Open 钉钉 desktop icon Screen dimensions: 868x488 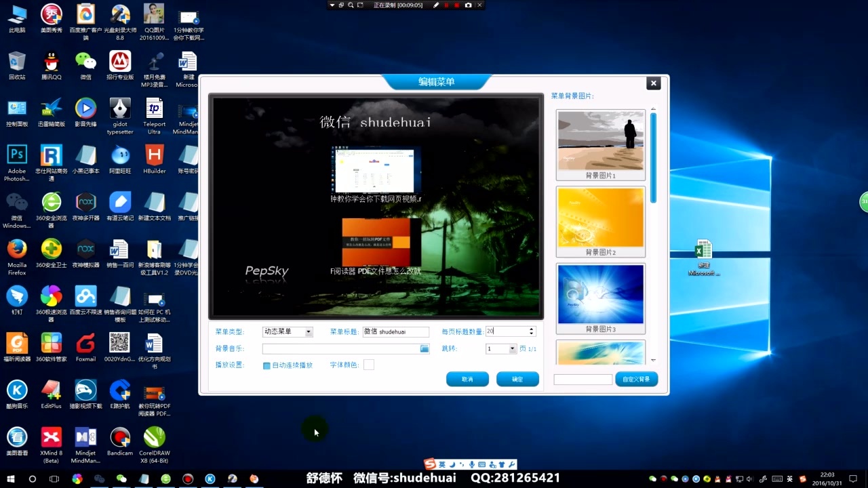click(17, 300)
